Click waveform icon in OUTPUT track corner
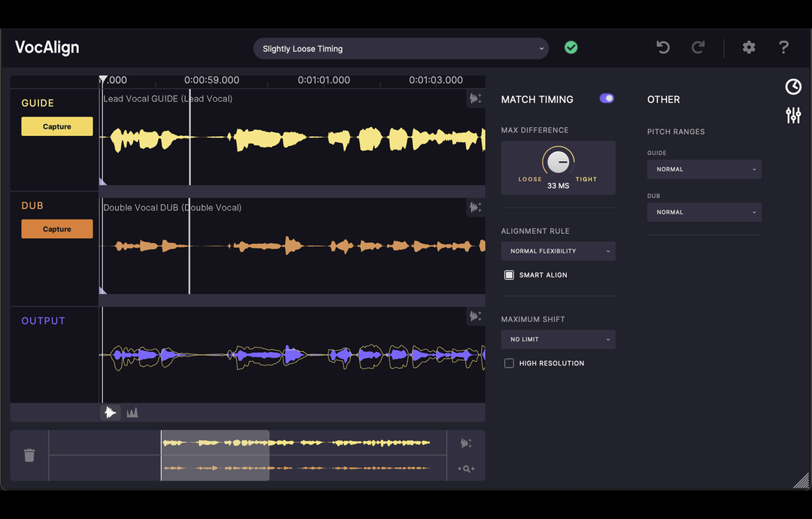This screenshot has height=519, width=812. [475, 315]
